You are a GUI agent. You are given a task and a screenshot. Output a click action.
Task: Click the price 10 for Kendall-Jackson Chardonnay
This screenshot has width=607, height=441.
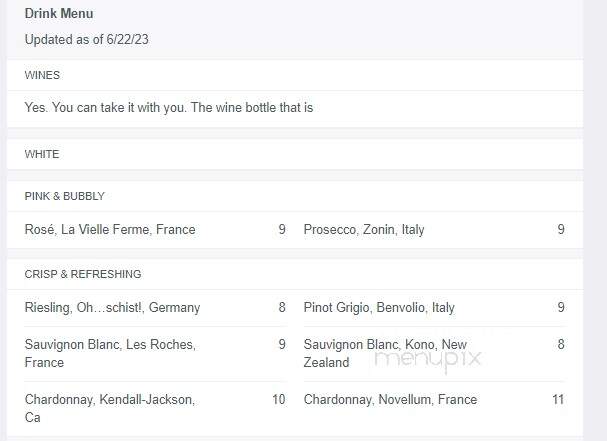pyautogui.click(x=279, y=400)
